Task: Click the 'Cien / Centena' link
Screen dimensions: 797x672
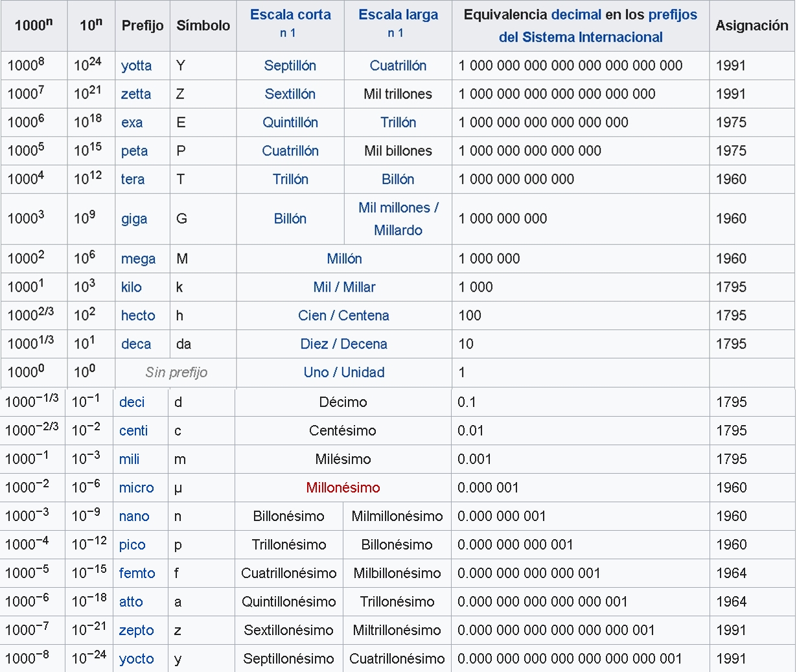Action: coord(343,316)
